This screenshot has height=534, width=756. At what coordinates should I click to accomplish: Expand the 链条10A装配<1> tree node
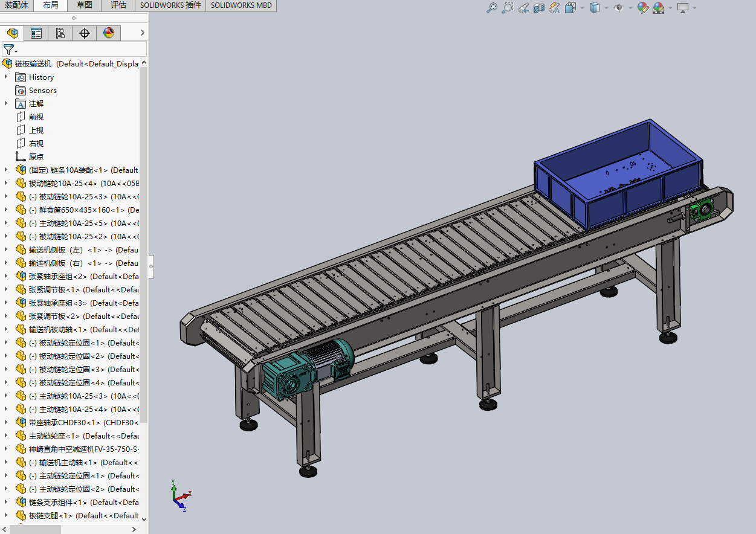(6, 170)
